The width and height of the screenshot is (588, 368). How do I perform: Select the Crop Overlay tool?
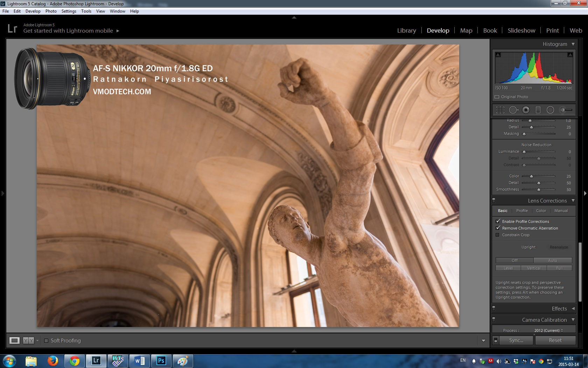500,110
